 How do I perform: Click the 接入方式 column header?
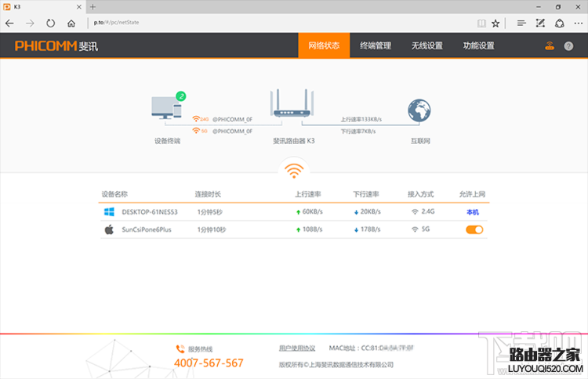coord(421,194)
